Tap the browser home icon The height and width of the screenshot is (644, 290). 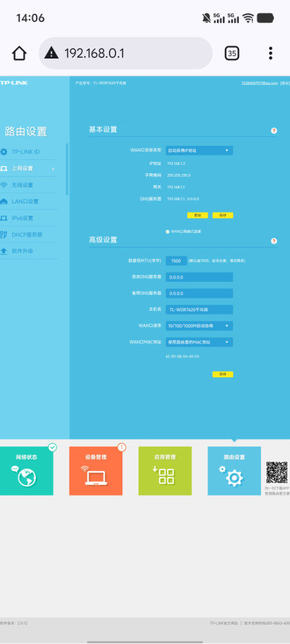coord(19,53)
